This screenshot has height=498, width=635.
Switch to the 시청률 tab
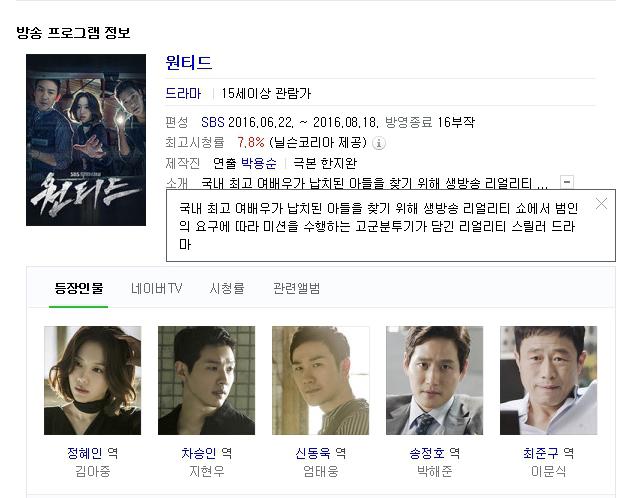[227, 288]
